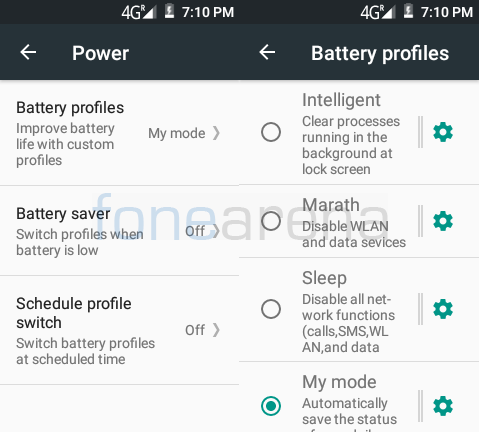
Task: Tap 4G signal icon in left status bar
Action: [x=139, y=12]
